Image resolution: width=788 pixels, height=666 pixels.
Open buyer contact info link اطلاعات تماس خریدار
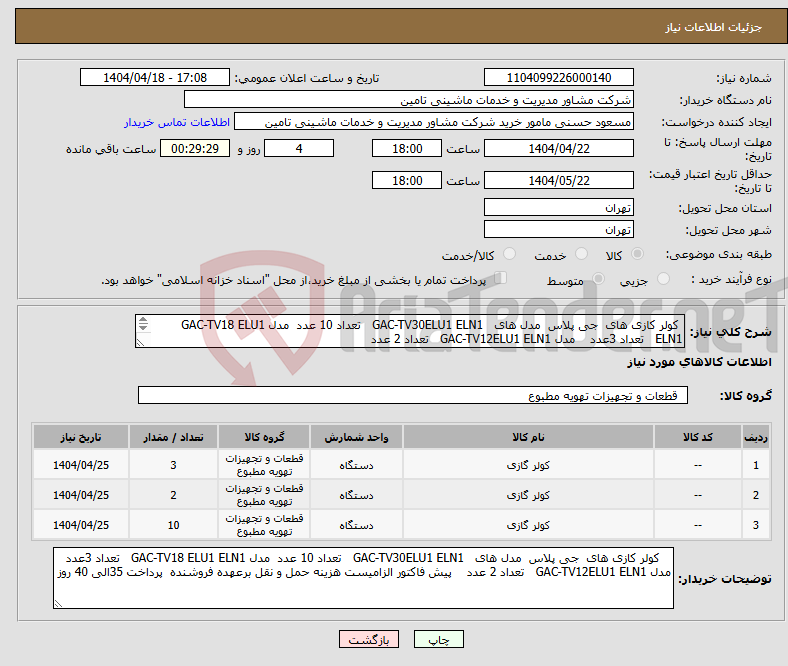click(177, 122)
